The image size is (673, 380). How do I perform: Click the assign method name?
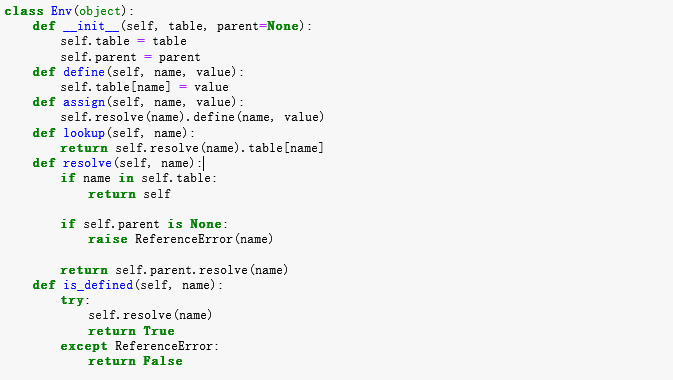[84, 102]
